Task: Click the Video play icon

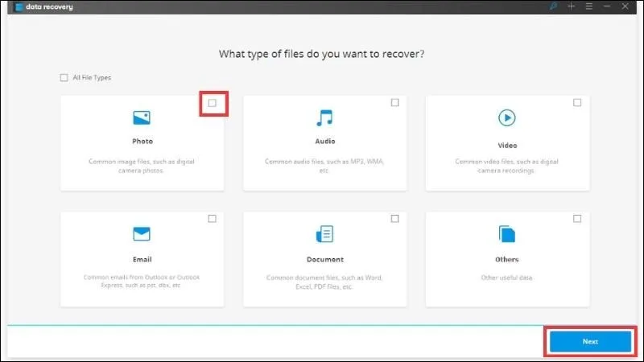Action: click(x=507, y=117)
